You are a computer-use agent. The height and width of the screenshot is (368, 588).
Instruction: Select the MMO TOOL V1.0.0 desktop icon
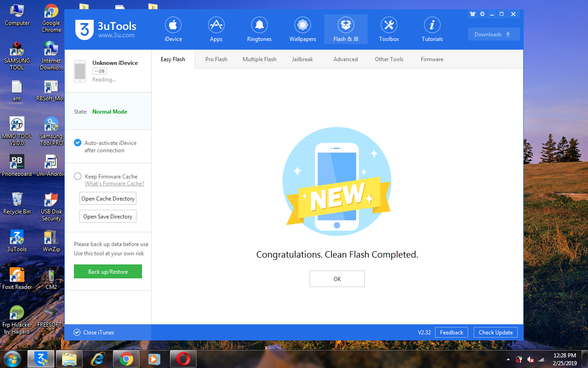17,131
